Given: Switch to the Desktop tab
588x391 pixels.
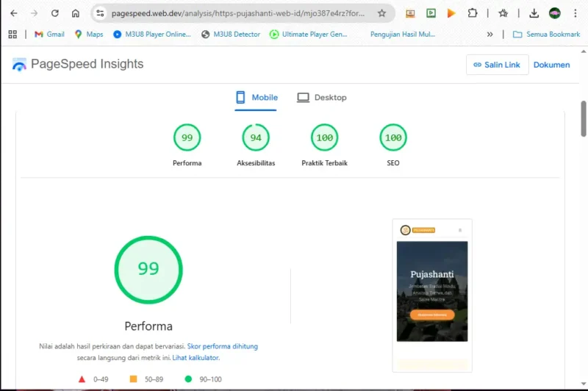Looking at the screenshot, I should 322,98.
